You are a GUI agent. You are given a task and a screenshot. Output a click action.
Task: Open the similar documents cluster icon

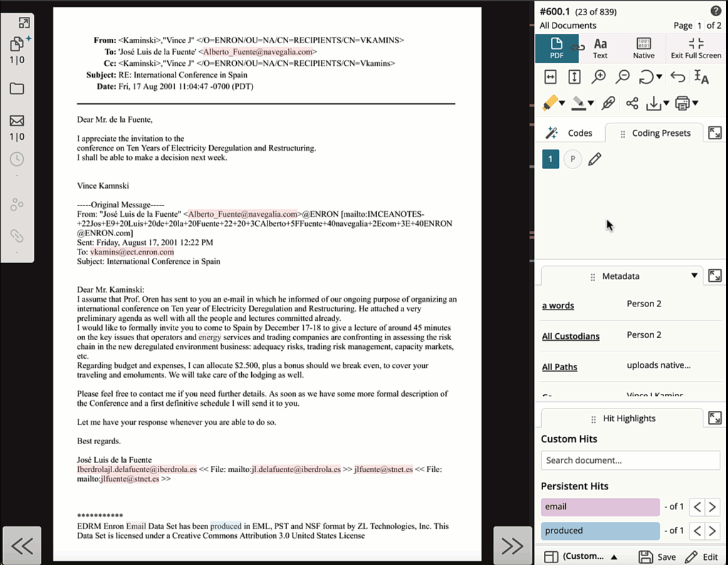pyautogui.click(x=17, y=204)
